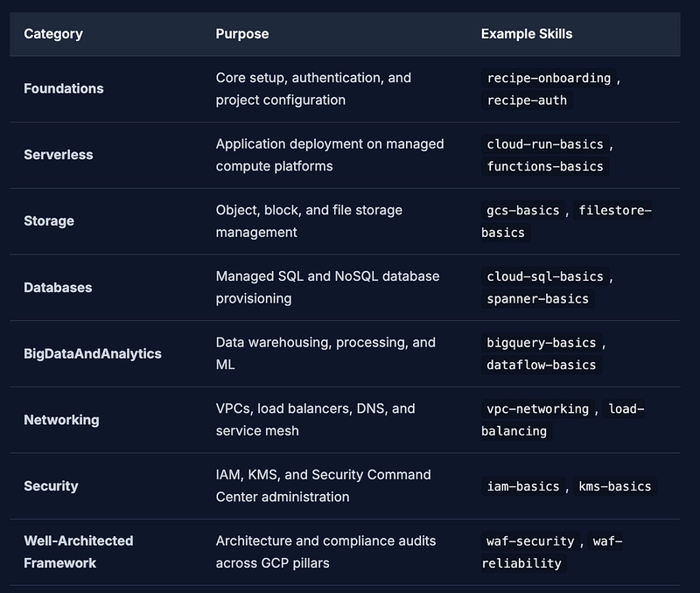Click 'Core setup, authentication, and project configuration' text
The width and height of the screenshot is (700, 593).
(313, 89)
